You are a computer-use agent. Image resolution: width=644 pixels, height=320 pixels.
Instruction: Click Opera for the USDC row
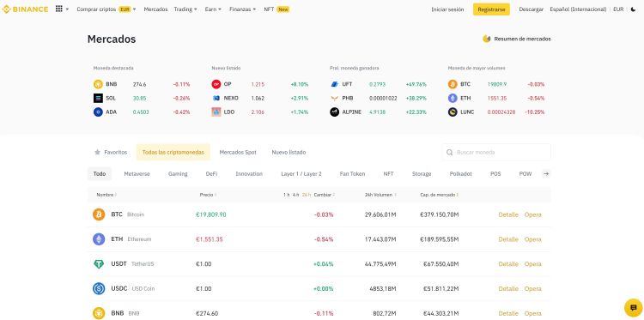point(533,288)
